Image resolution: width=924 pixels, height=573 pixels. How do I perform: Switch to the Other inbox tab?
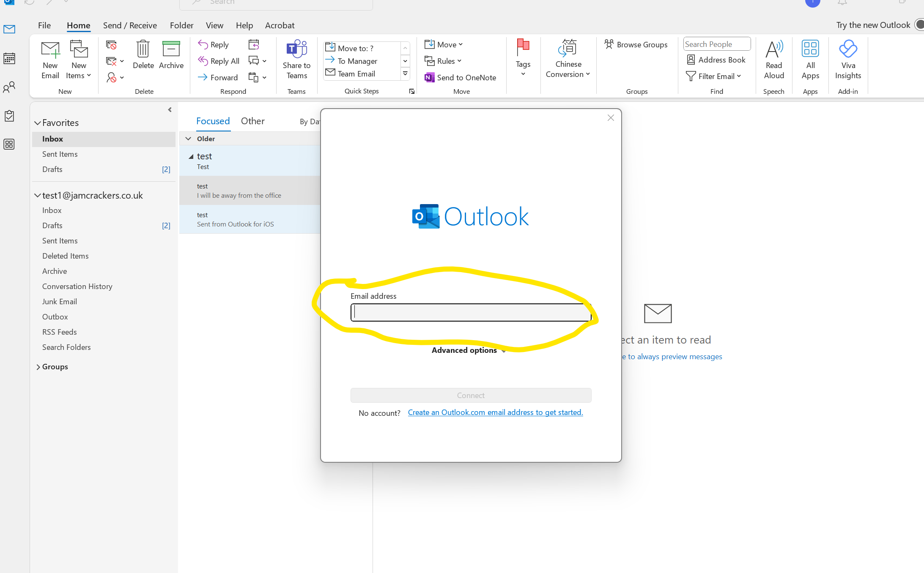pos(252,121)
